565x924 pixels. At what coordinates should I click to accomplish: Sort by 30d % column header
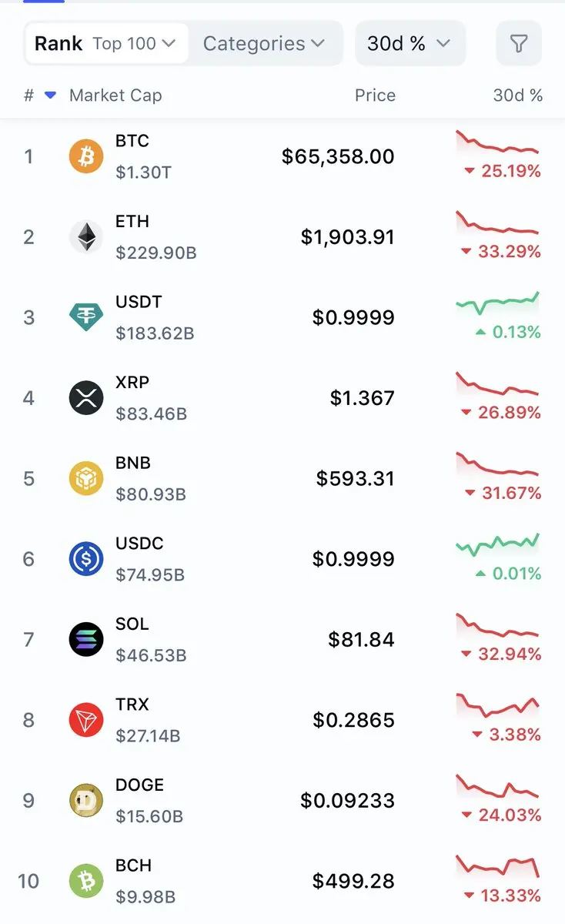pyautogui.click(x=517, y=95)
